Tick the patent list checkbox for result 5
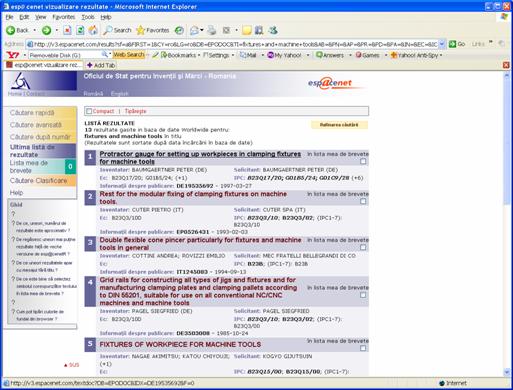 point(363,348)
